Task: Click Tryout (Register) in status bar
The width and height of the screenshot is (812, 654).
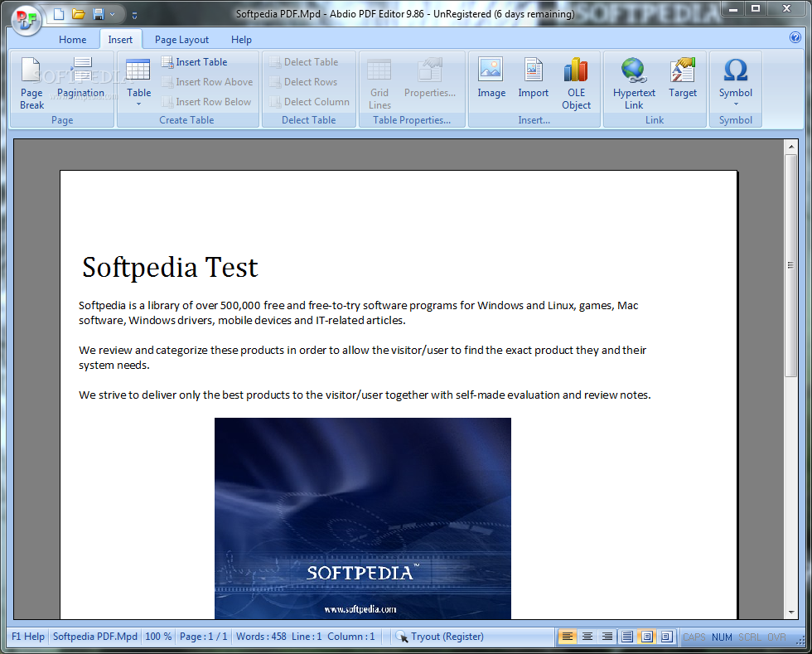Action: click(447, 637)
